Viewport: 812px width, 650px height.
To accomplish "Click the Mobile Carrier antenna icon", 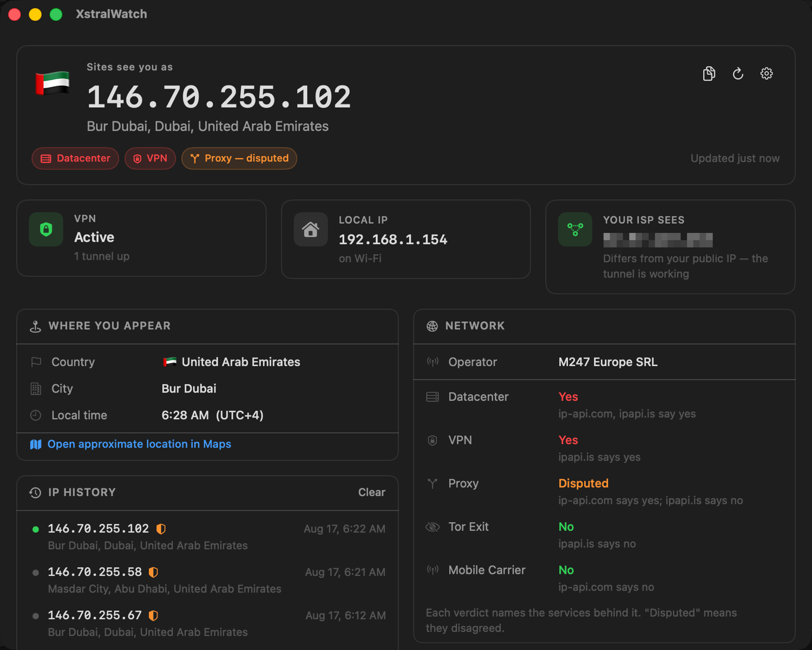I will (433, 570).
